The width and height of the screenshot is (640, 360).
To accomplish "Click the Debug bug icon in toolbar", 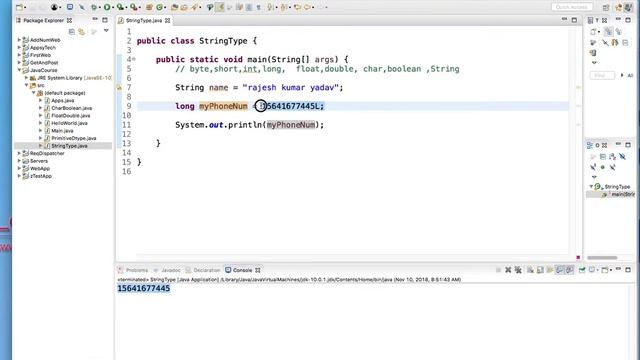I will (94, 7).
